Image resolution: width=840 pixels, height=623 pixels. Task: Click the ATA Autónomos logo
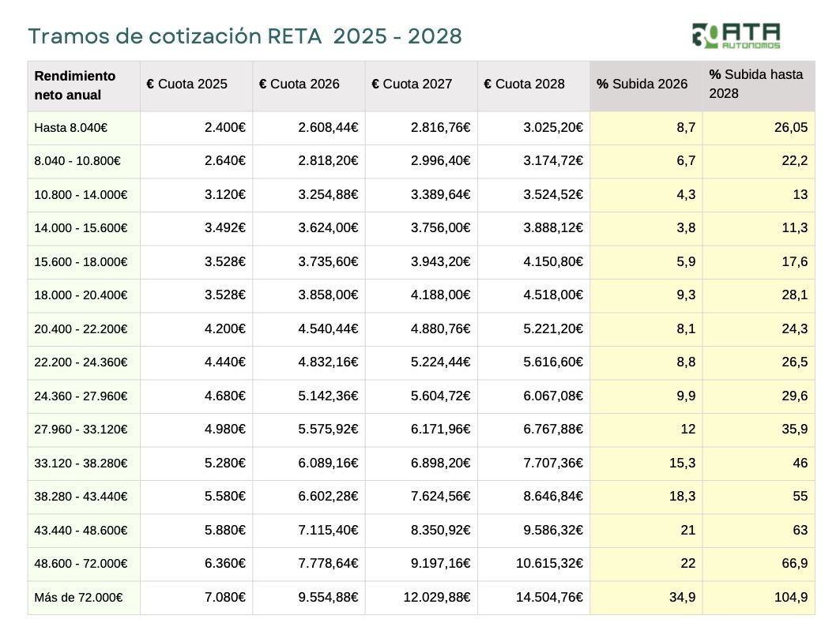pyautogui.click(x=736, y=36)
